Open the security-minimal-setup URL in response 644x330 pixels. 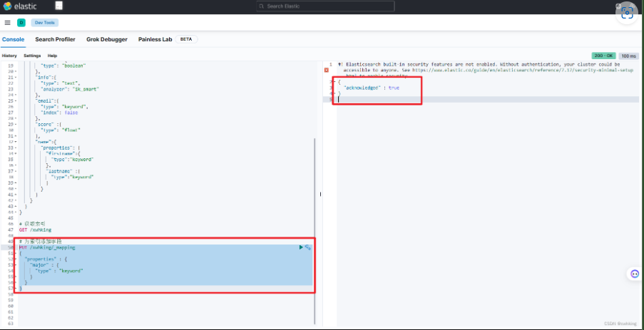523,70
